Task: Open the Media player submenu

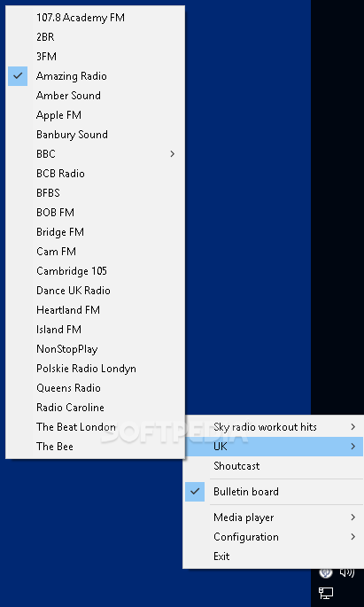Action: point(274,518)
